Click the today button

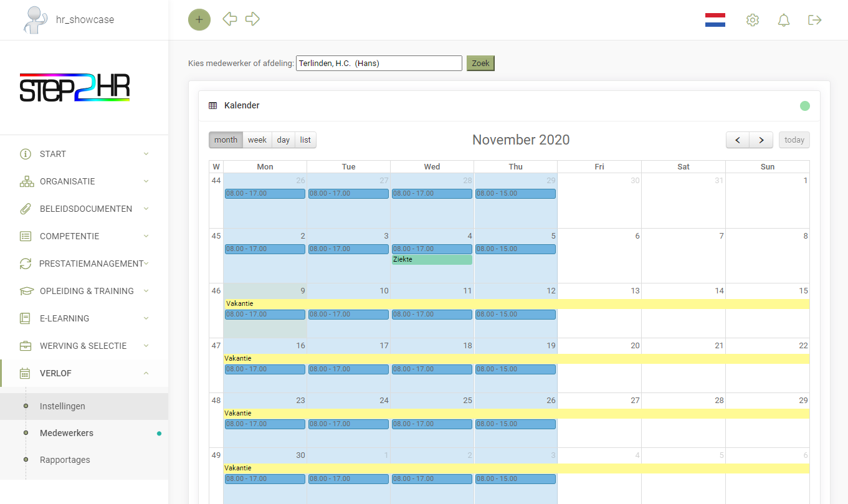[x=794, y=140]
